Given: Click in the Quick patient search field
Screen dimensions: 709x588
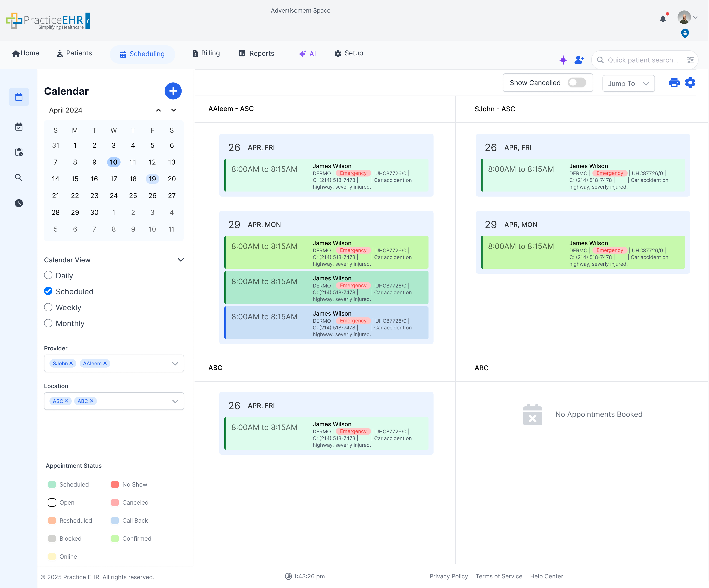Looking at the screenshot, I should click(643, 60).
